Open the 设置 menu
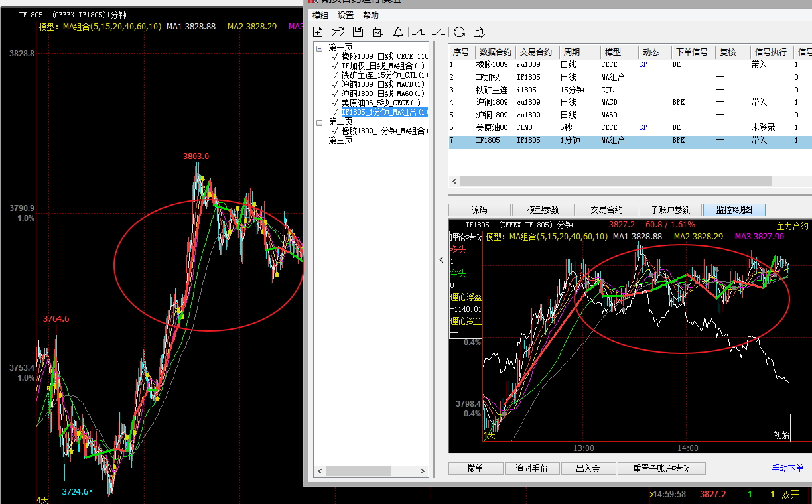 (x=346, y=15)
